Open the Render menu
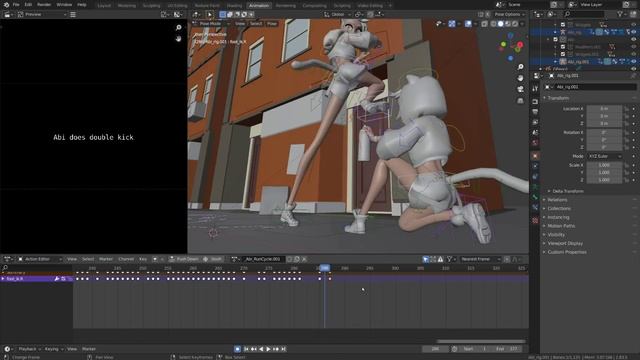 click(44, 5)
